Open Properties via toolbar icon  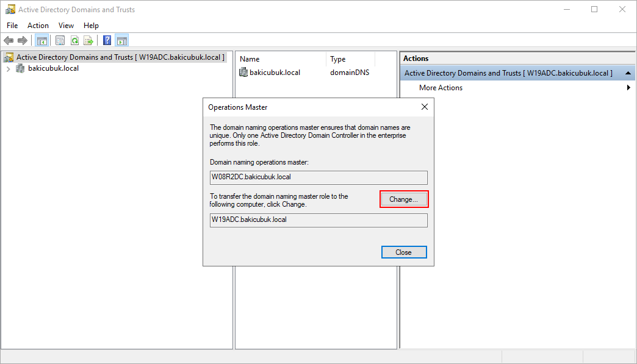pos(60,41)
